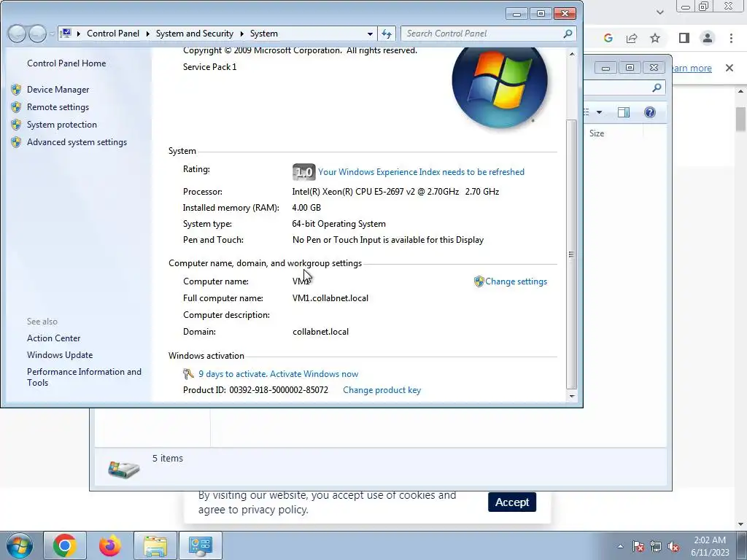This screenshot has height=560, width=747.
Task: Show hidden tray icons arrow
Action: click(x=620, y=546)
